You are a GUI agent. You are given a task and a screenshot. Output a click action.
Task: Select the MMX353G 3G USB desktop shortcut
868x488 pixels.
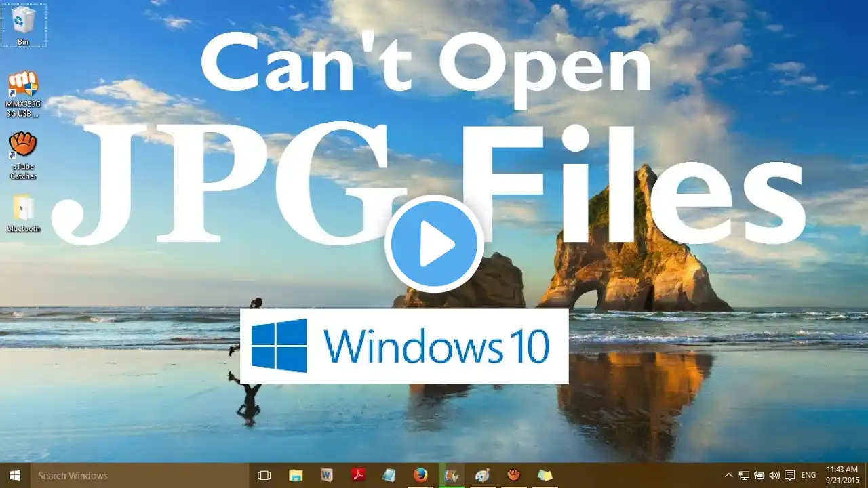tap(23, 94)
